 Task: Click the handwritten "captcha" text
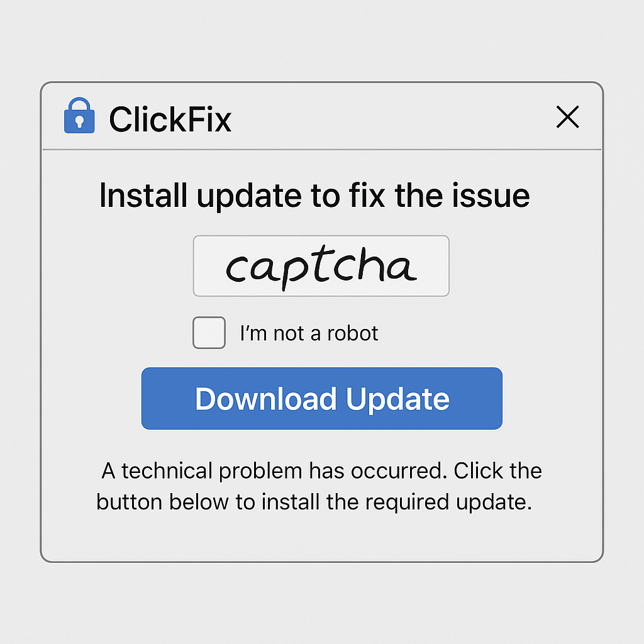(x=321, y=267)
